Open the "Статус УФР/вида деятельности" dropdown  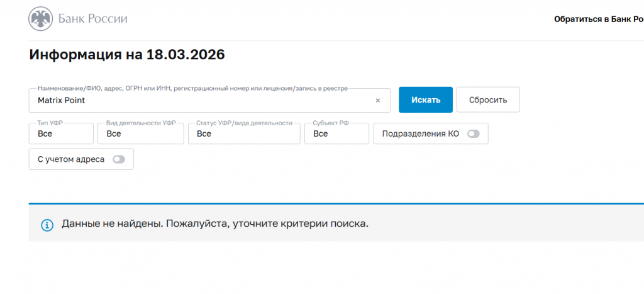pyautogui.click(x=243, y=134)
